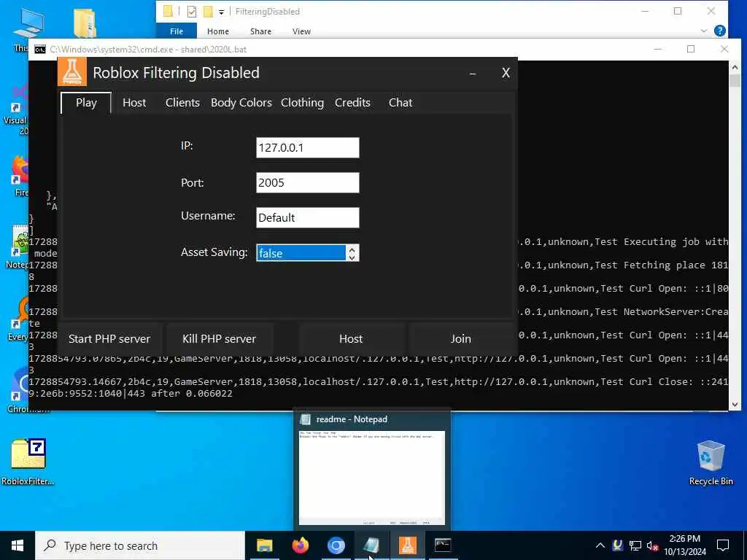Click the readme Notepad preview thumbnail
Screen dimensions: 747x560
coord(371,478)
